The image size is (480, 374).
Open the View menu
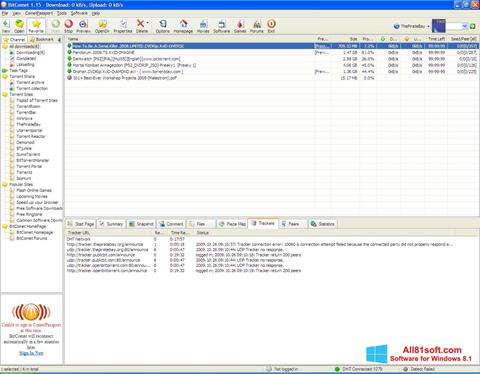point(17,13)
